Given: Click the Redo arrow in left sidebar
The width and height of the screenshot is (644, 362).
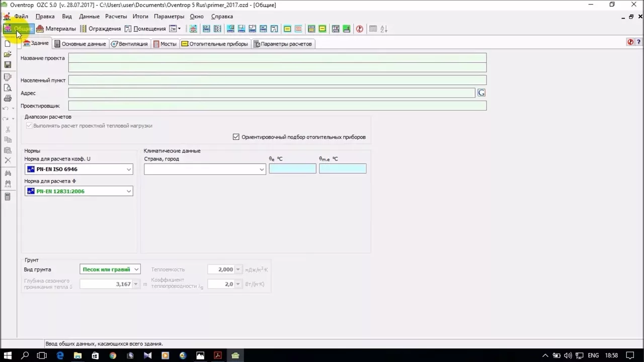Looking at the screenshot, I should [6, 119].
